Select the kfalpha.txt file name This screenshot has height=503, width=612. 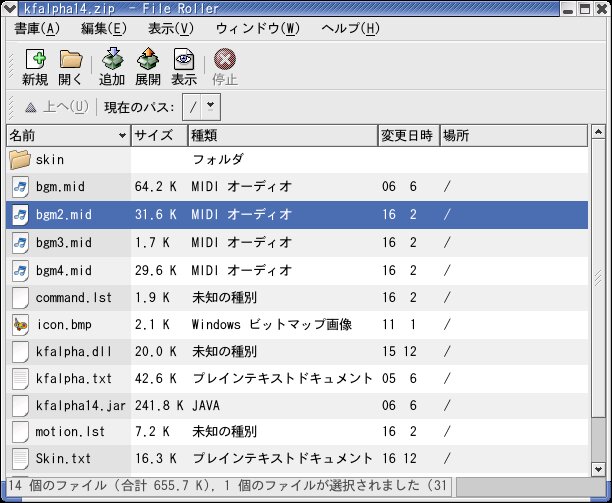tap(74, 379)
